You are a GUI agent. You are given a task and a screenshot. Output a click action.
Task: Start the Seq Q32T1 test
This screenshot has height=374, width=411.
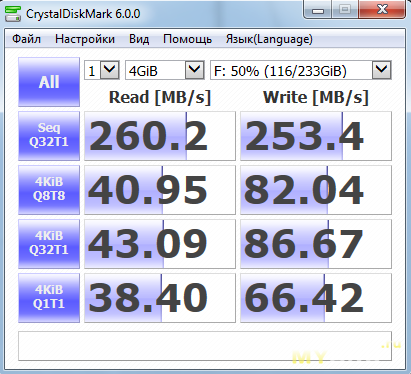point(49,136)
